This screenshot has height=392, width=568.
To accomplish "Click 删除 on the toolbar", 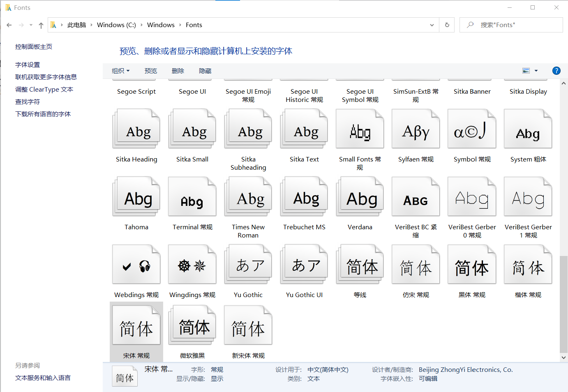I will click(x=178, y=71).
